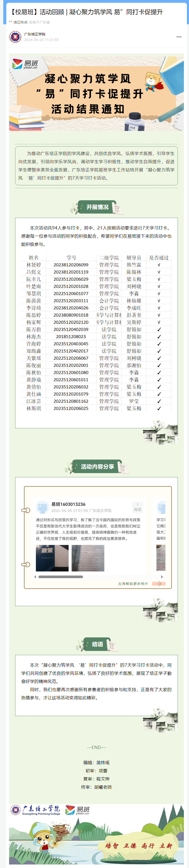Select student ID 20235120206029
189x868 pixels.
(71, 279)
